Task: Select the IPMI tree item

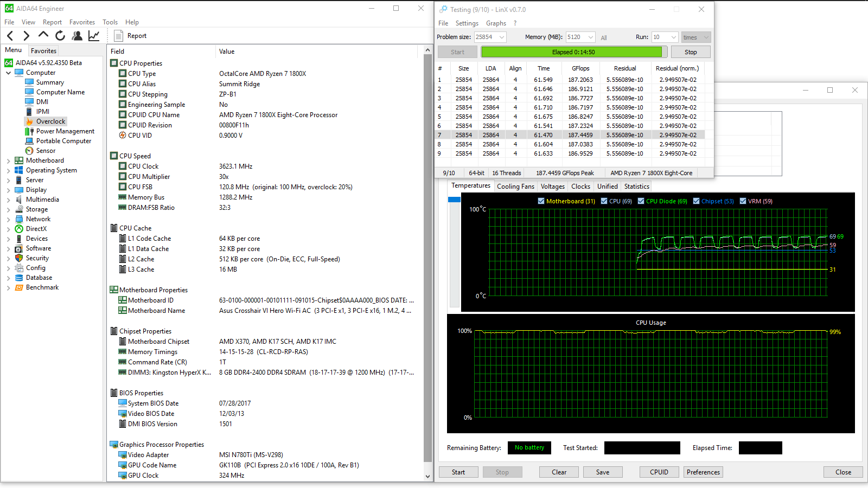Action: [43, 112]
